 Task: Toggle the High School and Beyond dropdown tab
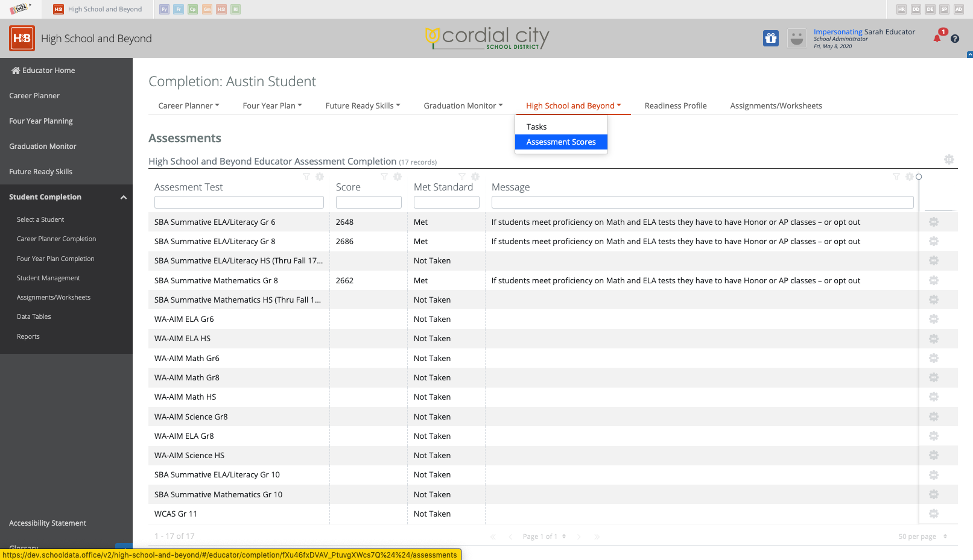(x=573, y=105)
